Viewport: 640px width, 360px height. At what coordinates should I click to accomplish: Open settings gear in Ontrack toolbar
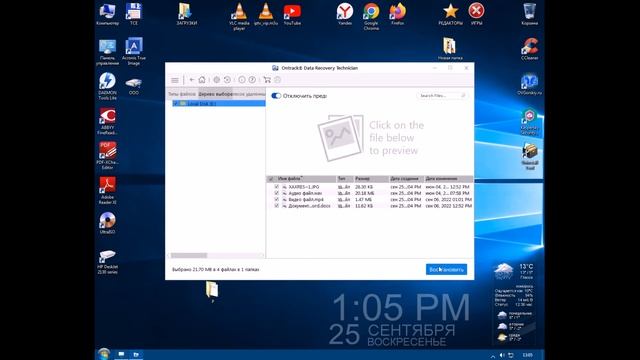(x=217, y=80)
